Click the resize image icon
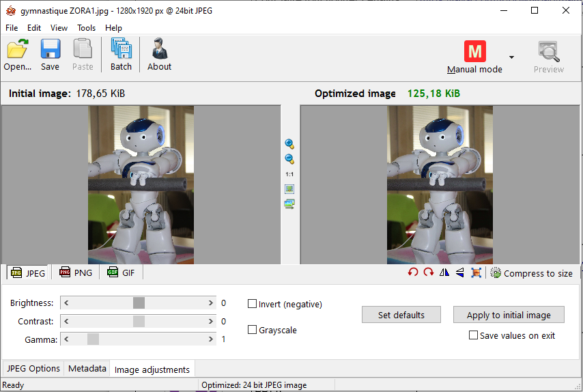The height and width of the screenshot is (392, 583). (x=476, y=272)
